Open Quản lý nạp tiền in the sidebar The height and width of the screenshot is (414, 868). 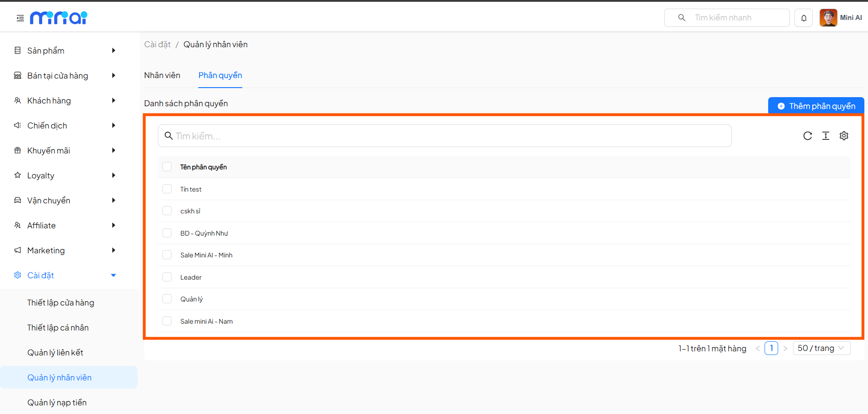pyautogui.click(x=57, y=402)
